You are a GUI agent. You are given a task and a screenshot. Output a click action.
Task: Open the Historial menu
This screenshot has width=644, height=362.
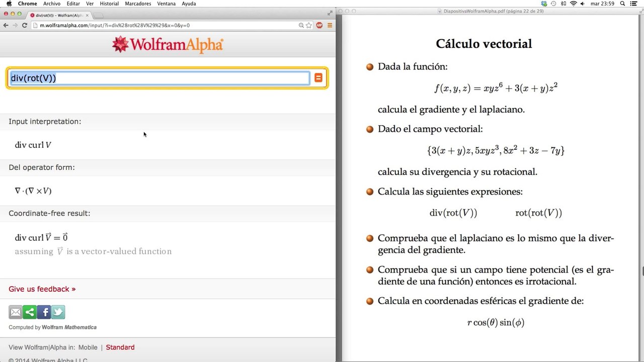[109, 4]
